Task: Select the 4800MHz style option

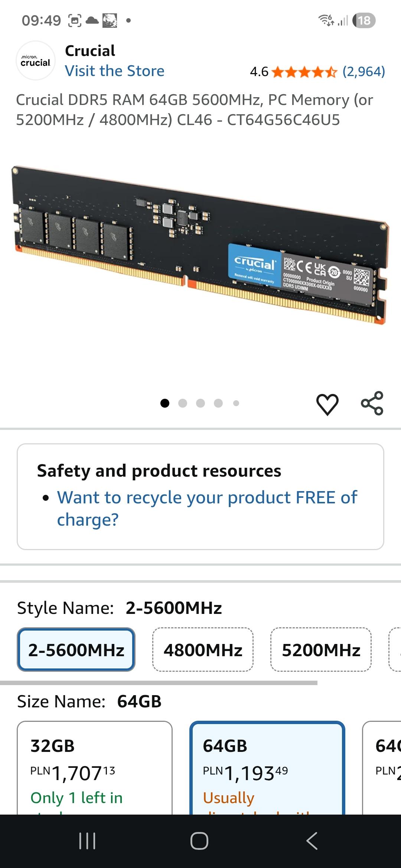Action: click(x=203, y=650)
